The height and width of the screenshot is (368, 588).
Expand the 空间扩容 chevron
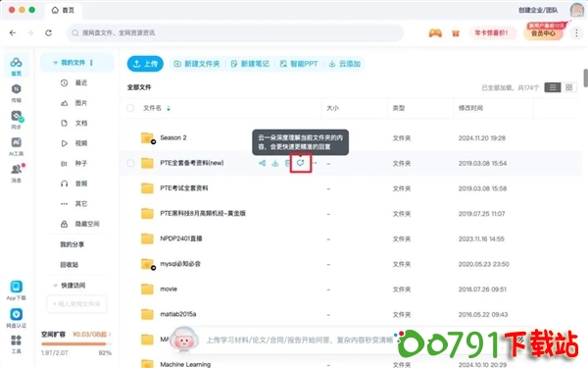point(110,334)
